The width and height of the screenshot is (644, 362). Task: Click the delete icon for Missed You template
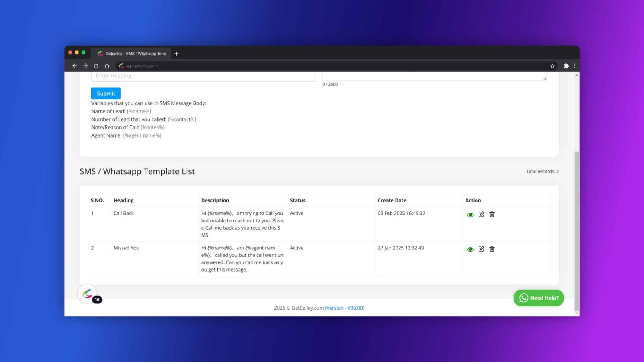click(492, 249)
